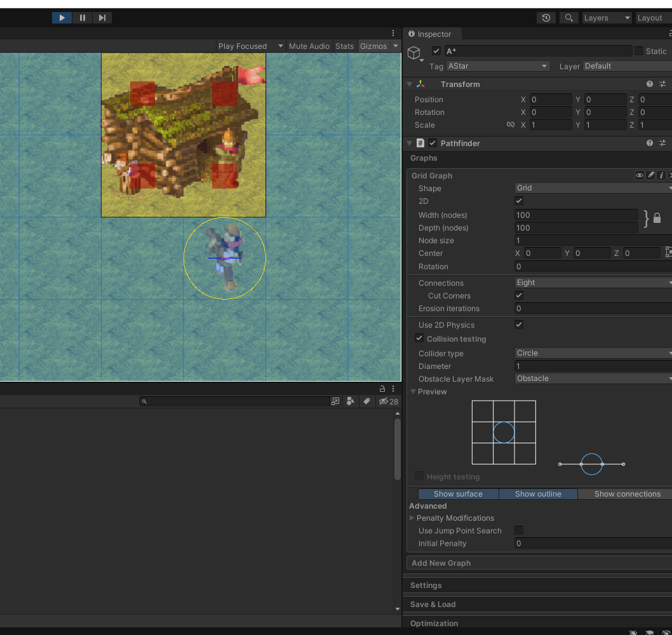The height and width of the screenshot is (635, 672).
Task: Collapse the Transform component foldout
Action: pos(409,84)
